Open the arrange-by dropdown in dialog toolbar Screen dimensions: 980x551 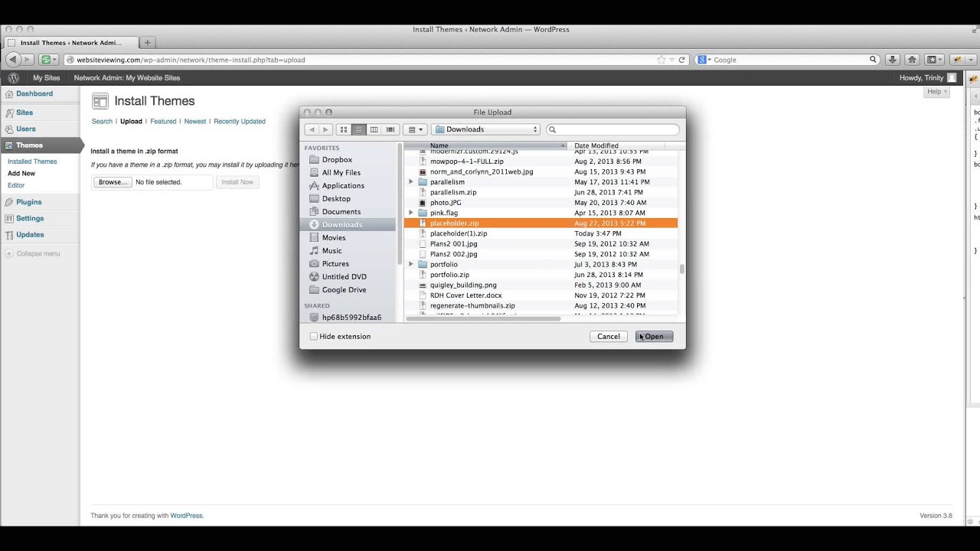tap(415, 129)
